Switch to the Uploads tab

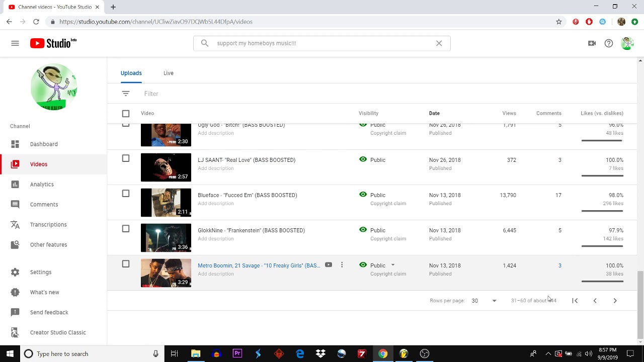pyautogui.click(x=131, y=73)
